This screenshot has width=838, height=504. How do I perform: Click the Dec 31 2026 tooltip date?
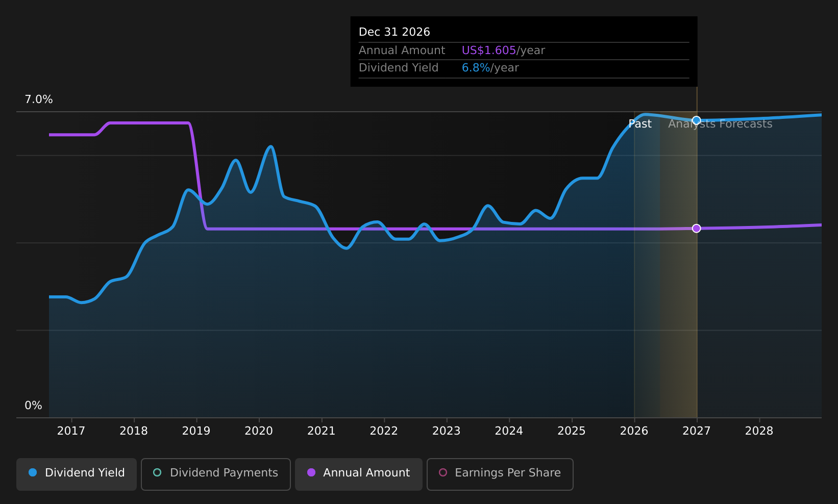click(x=395, y=32)
